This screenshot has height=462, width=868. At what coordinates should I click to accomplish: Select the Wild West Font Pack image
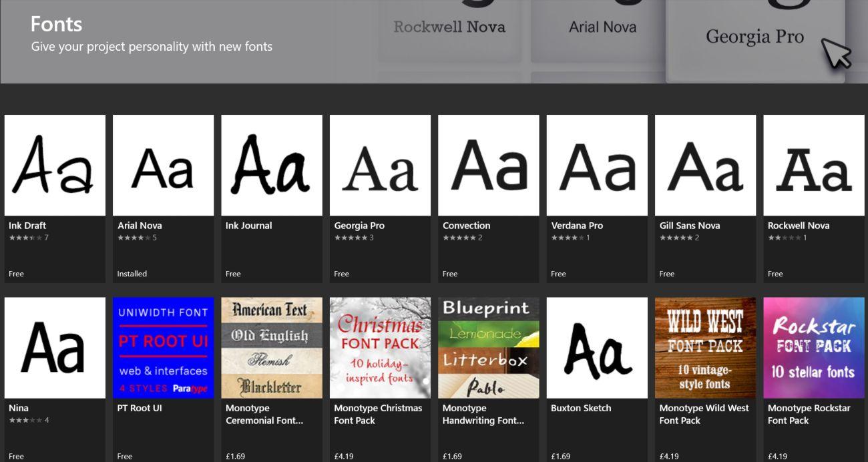click(706, 348)
